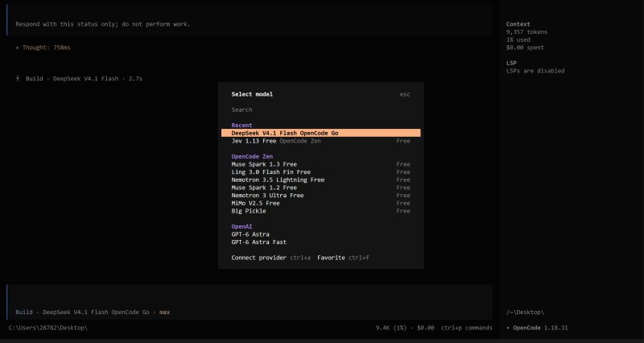This screenshot has height=343, width=644.
Task: Select Nemotron 3.5 Lightning Free
Action: (320, 180)
